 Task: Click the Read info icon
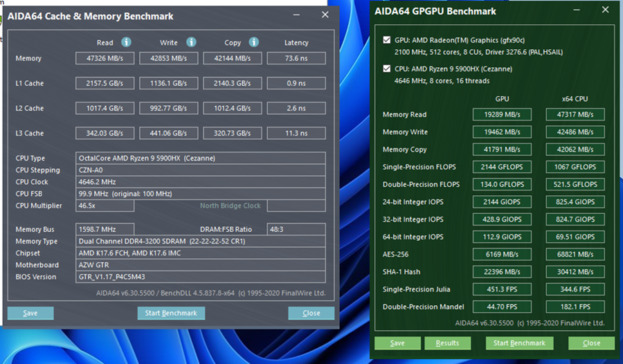(x=127, y=42)
